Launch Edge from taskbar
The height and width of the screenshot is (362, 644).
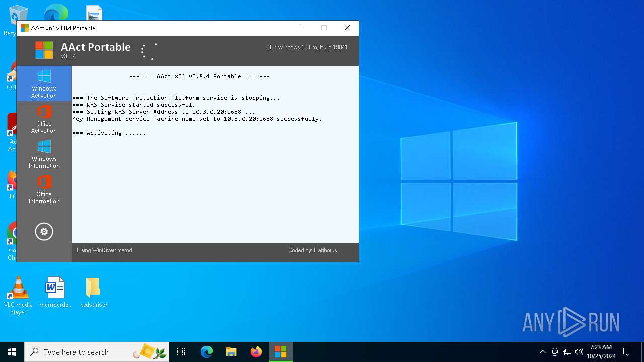tap(207, 352)
